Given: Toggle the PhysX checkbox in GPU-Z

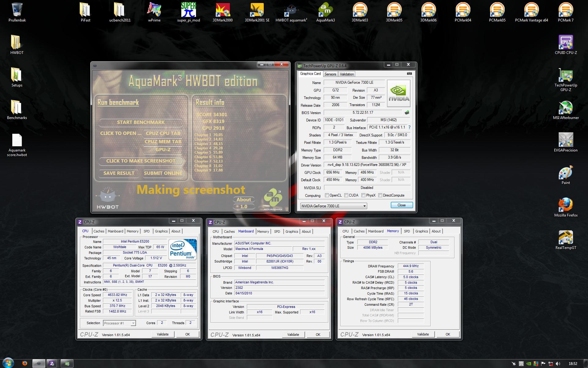Looking at the screenshot, I should click(x=363, y=195).
